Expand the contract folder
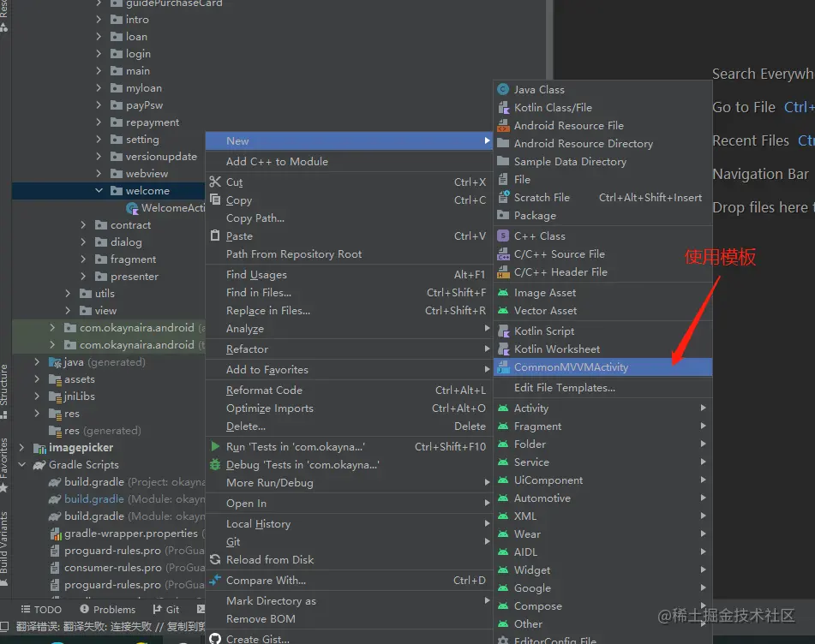The height and width of the screenshot is (644, 815). coord(83,225)
